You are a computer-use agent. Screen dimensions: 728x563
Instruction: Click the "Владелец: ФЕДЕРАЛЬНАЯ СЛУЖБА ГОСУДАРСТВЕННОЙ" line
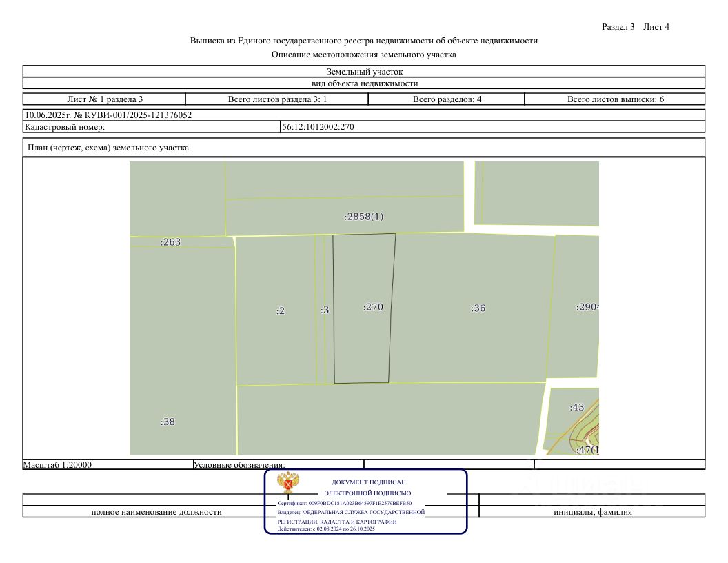[x=351, y=512]
